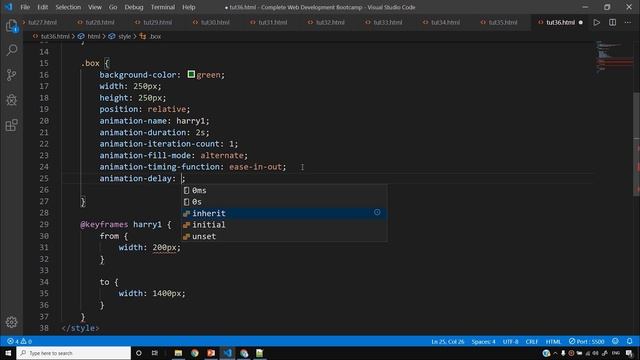Click the Cortana circle icon on taskbar

[x=139, y=353]
